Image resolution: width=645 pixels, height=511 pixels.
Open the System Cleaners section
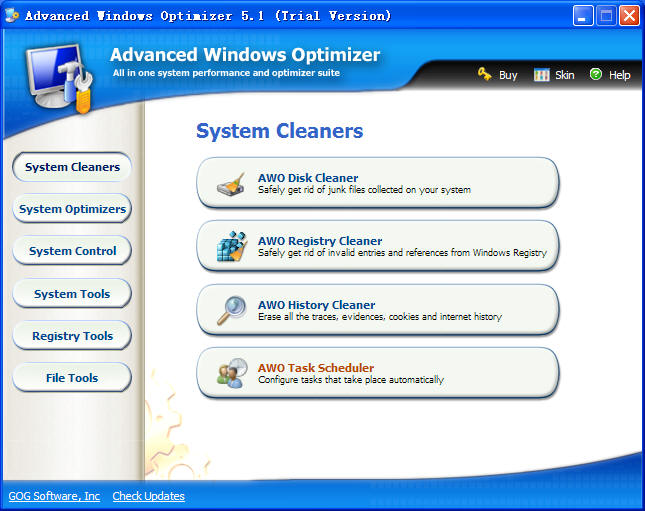coord(72,167)
